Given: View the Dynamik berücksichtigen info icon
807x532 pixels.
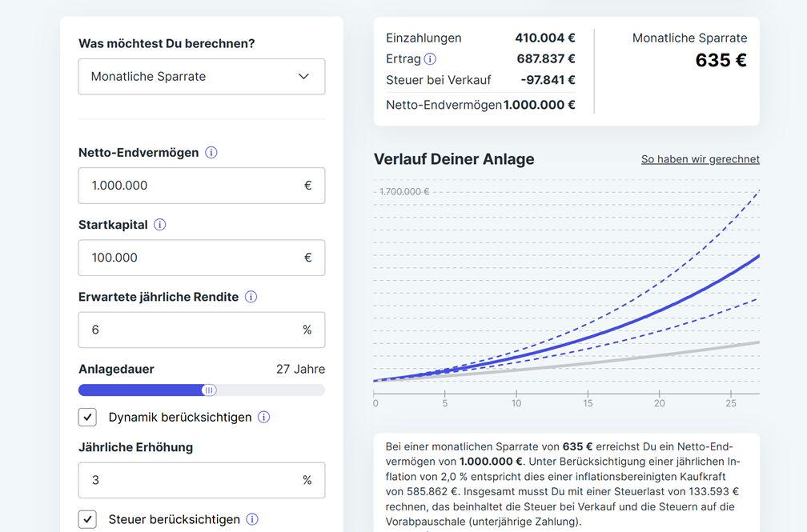Looking at the screenshot, I should [264, 417].
